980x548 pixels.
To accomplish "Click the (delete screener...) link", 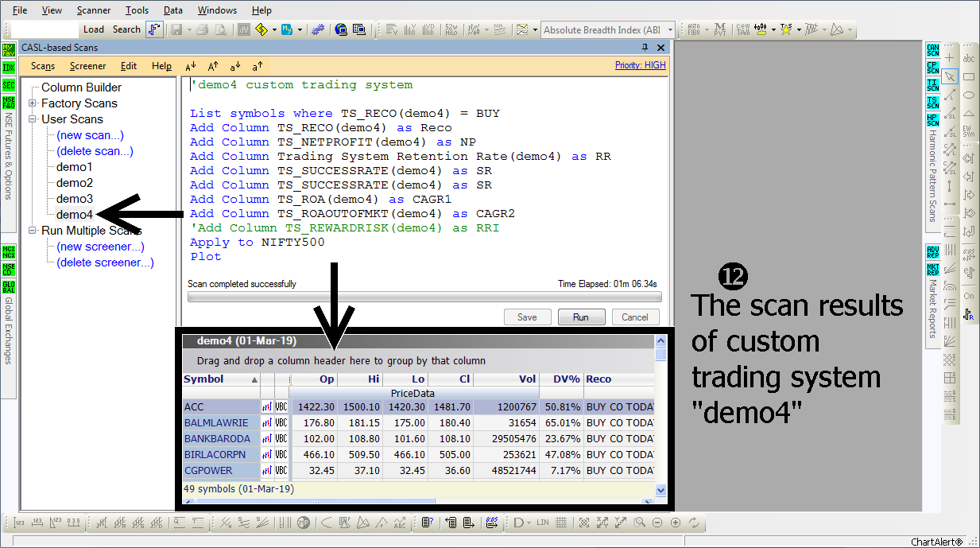I will (105, 262).
